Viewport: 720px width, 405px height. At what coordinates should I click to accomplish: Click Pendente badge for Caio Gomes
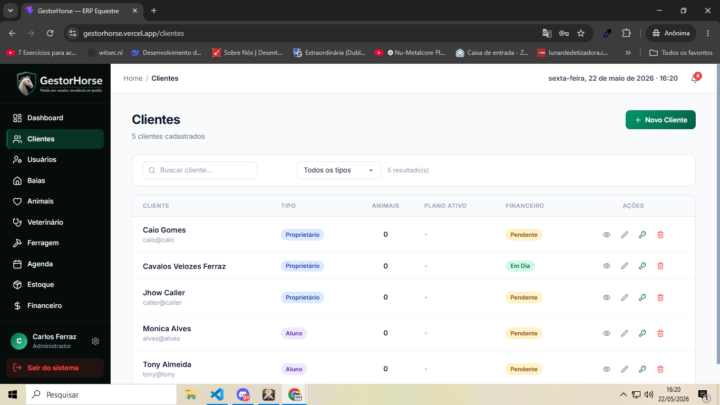click(x=524, y=235)
